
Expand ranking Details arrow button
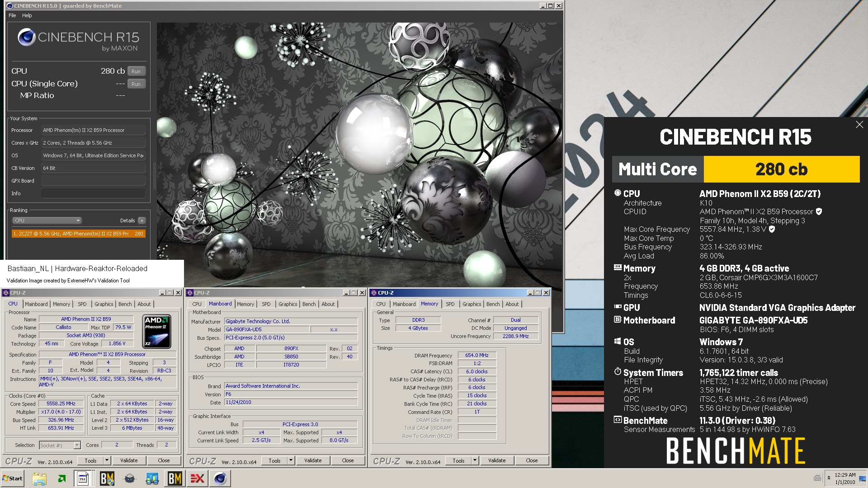pyautogui.click(x=142, y=221)
